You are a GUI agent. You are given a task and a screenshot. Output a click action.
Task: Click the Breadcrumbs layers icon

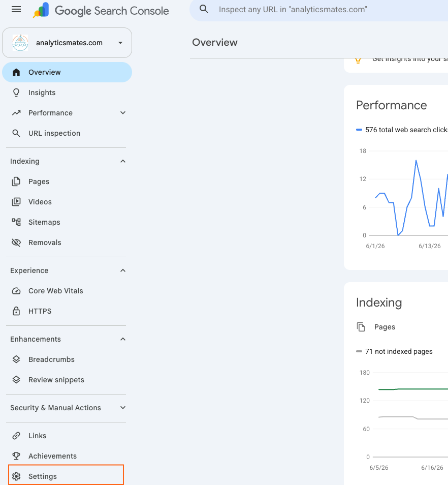tap(16, 359)
